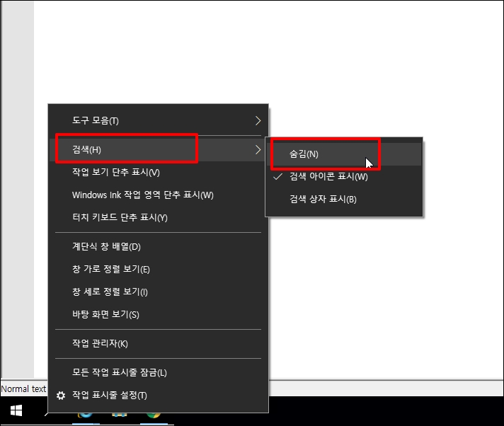Choose 창 가로 정렬 보기(E)
The height and width of the screenshot is (426, 504).
click(158, 269)
